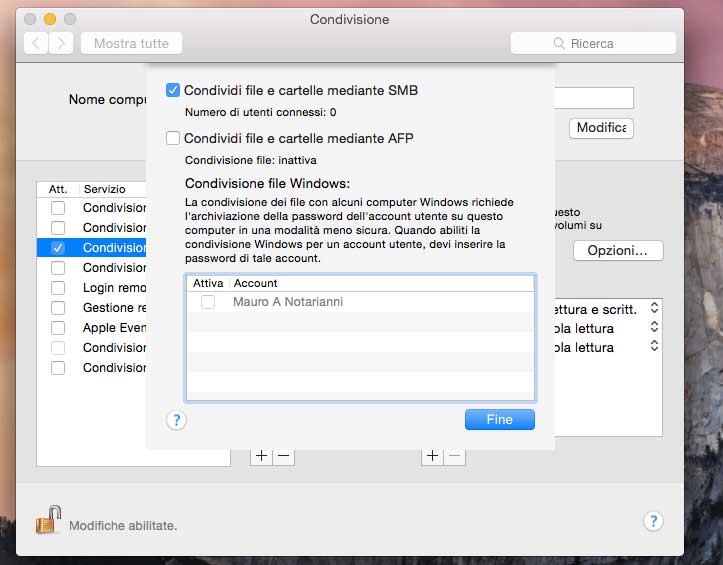Viewport: 723px width, 565px height.
Task: Open the second sola lettura permission dropdown
Action: (x=654, y=346)
